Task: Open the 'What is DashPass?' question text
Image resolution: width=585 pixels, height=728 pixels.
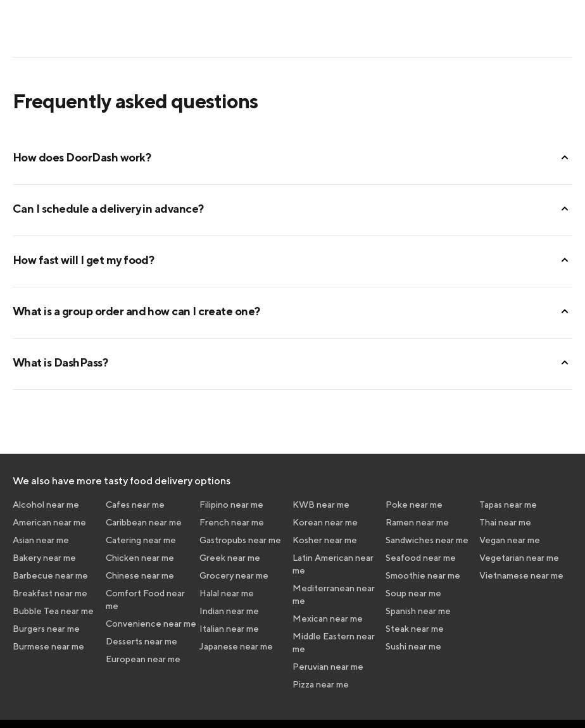Action: [x=61, y=363]
